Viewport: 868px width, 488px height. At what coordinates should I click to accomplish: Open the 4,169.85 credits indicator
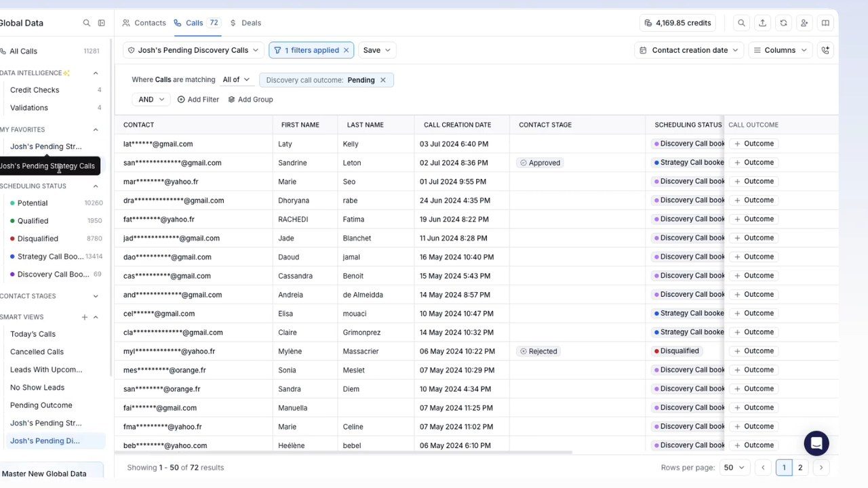coord(677,23)
